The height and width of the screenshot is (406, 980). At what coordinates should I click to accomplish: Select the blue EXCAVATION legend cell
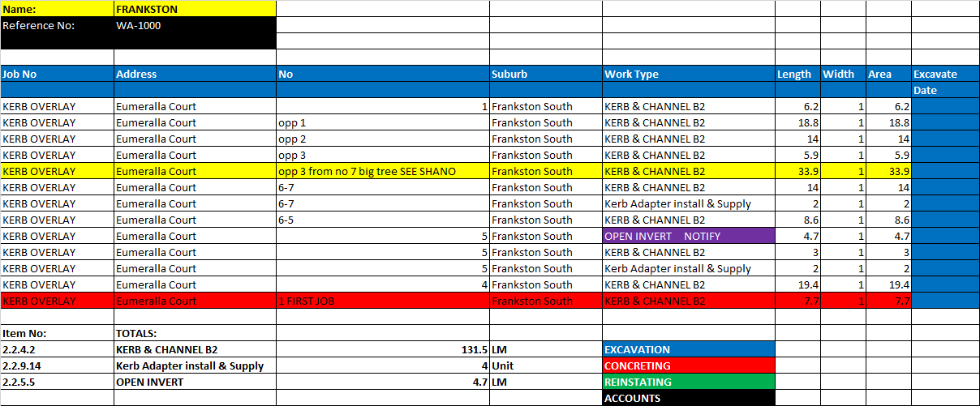pyautogui.click(x=688, y=349)
